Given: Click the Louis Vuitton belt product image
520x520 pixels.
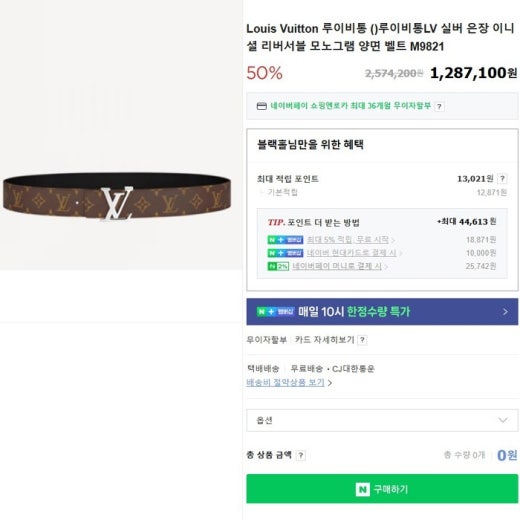Looking at the screenshot, I should [x=117, y=197].
